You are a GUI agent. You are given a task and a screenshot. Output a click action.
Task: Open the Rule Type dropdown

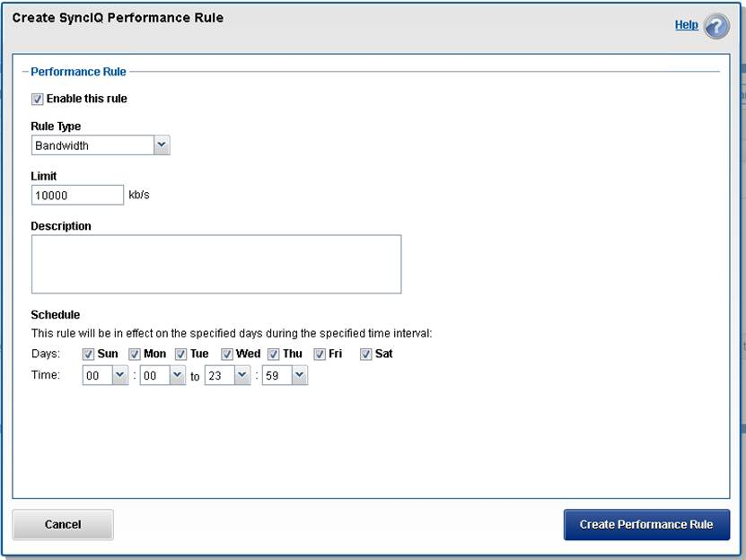(x=100, y=145)
